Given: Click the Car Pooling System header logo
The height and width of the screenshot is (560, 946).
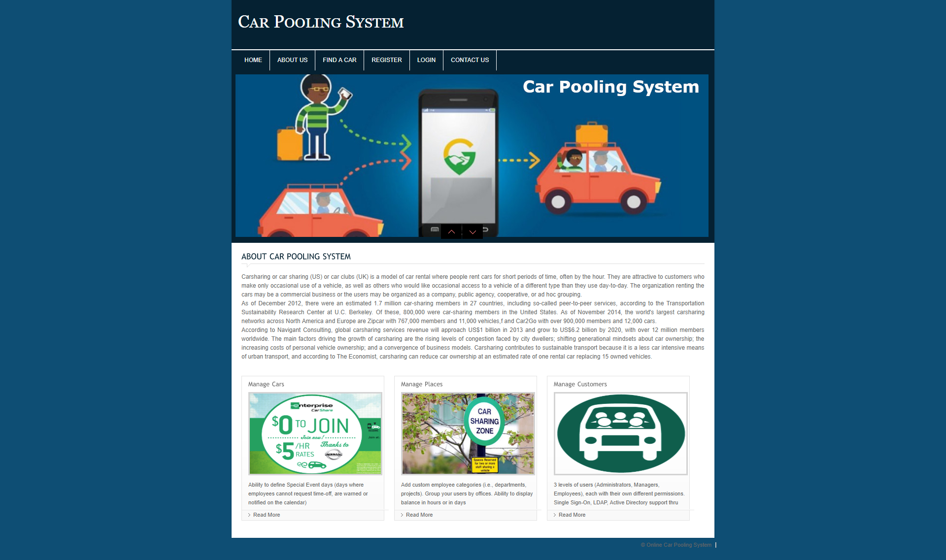Looking at the screenshot, I should coord(322,21).
